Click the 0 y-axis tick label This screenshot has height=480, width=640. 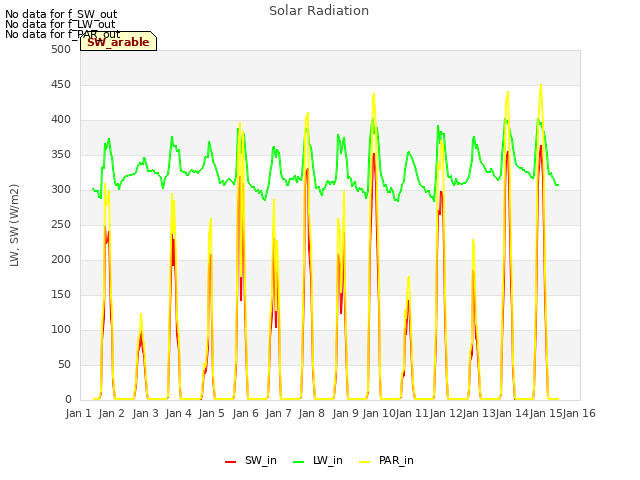(68, 400)
